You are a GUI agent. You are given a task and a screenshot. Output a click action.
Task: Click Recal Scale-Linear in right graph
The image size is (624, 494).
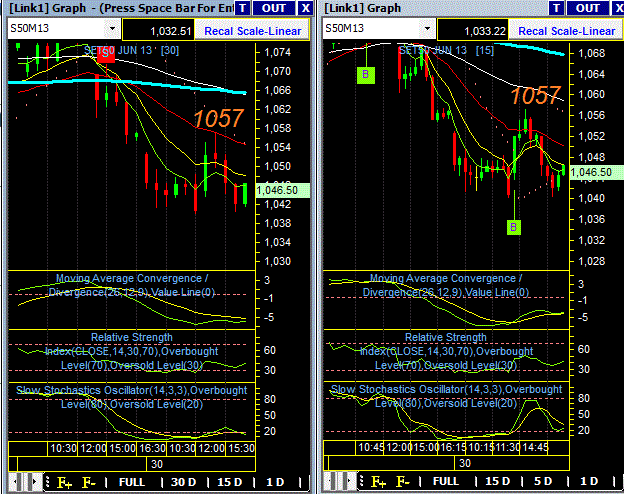pyautogui.click(x=567, y=31)
